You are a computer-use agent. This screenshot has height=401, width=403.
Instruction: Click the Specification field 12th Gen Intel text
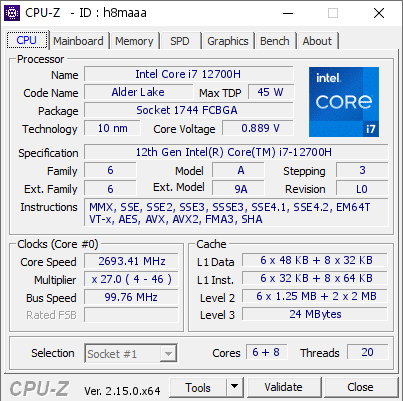point(236,152)
